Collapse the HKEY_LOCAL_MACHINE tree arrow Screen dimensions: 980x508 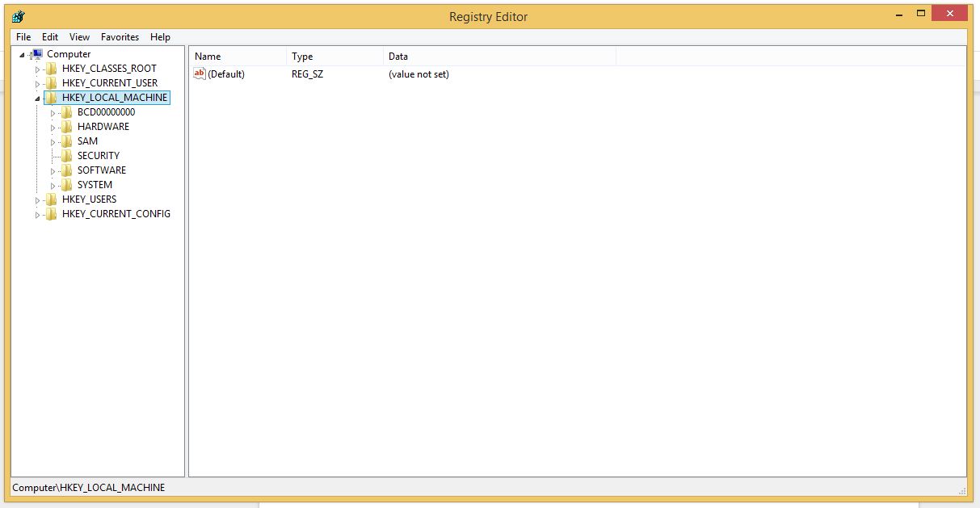pos(37,98)
